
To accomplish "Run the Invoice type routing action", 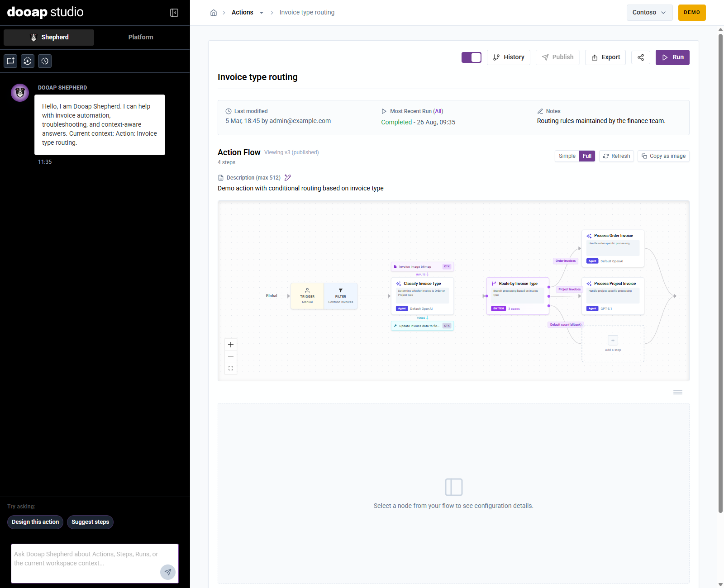I will (672, 57).
